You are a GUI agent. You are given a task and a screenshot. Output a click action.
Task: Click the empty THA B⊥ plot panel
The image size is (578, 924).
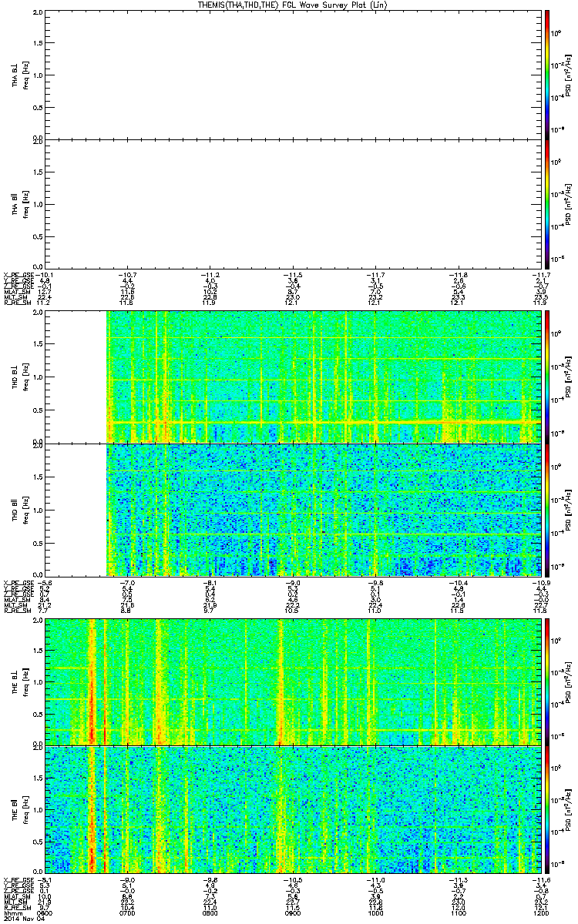[292, 73]
